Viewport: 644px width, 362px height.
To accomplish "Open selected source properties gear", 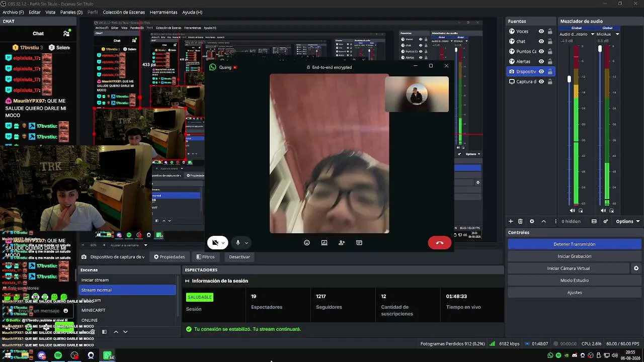I will 532,221.
